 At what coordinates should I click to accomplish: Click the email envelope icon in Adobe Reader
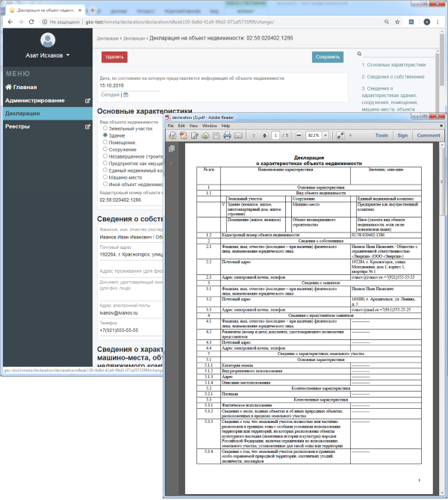238,135
